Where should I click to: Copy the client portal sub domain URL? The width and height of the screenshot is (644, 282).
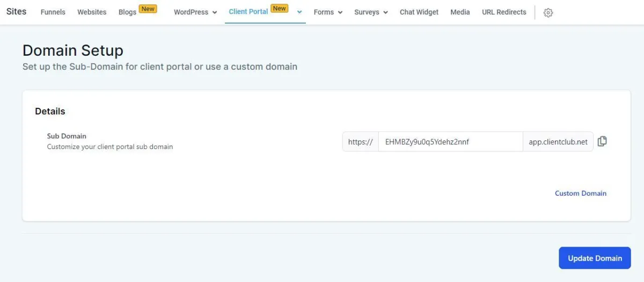[x=602, y=142]
